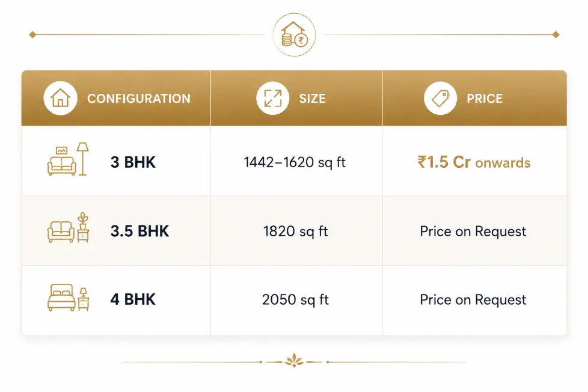Click the sofa with plant icon
The width and height of the screenshot is (588, 392).
(68, 228)
